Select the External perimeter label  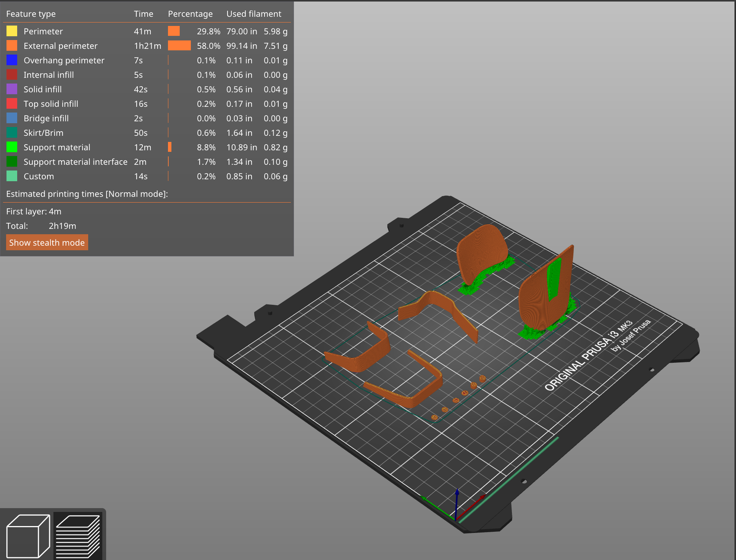coord(60,46)
